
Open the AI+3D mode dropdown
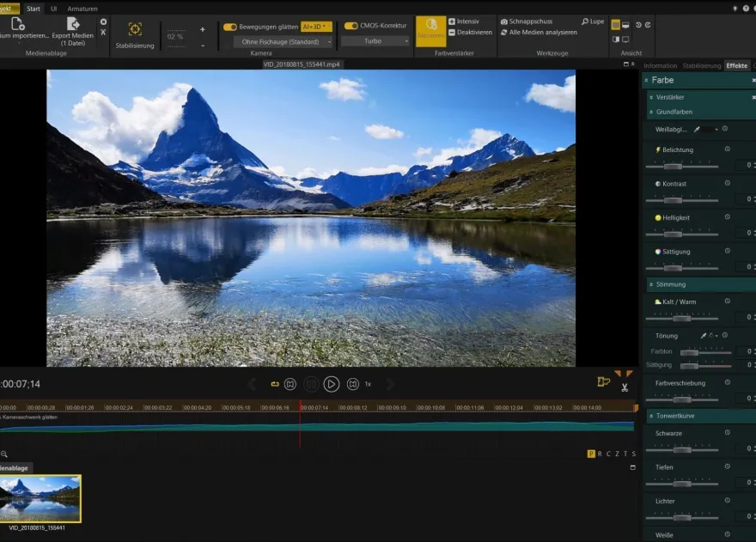[316, 27]
